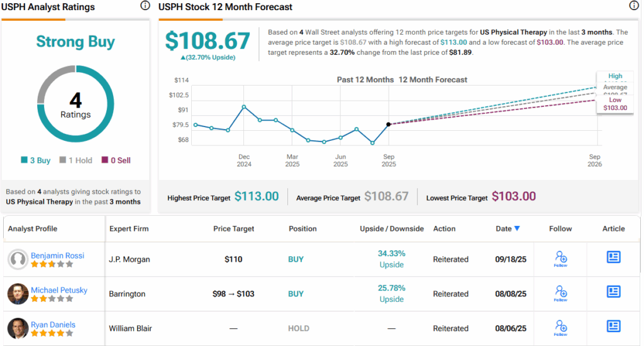Click the teal 3 Buy legend swatch
644x346 pixels.
point(24,160)
